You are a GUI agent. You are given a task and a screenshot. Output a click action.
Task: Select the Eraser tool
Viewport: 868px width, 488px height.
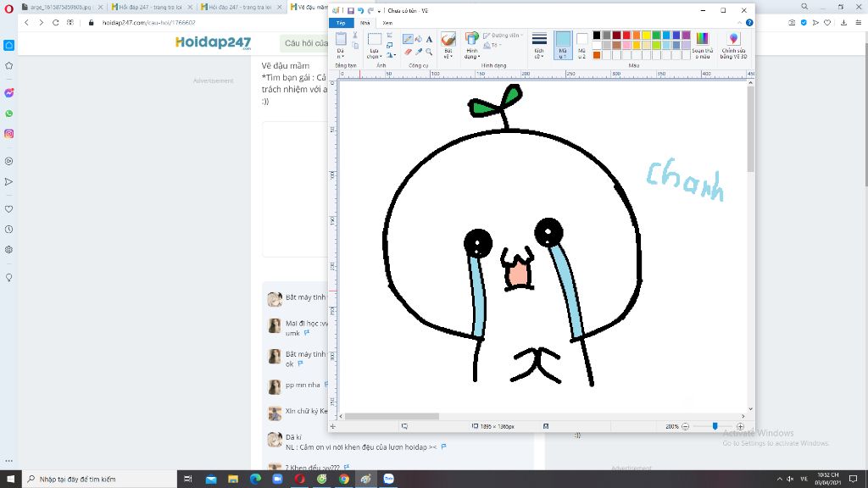(408, 52)
